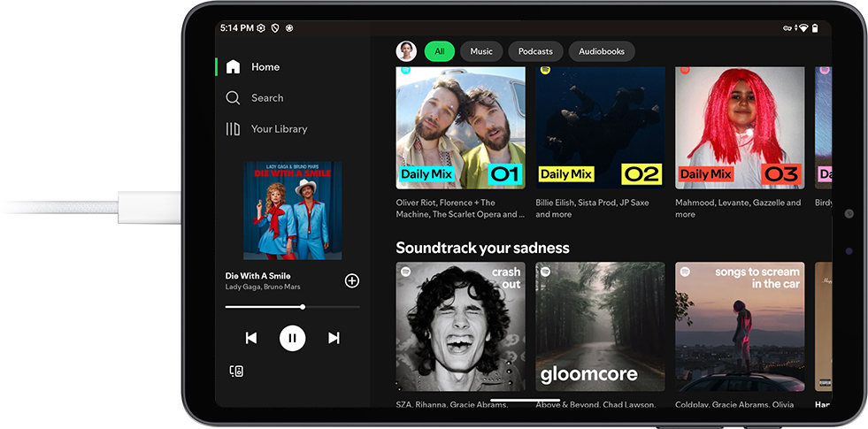Add Die With A Smile to library

(x=351, y=281)
